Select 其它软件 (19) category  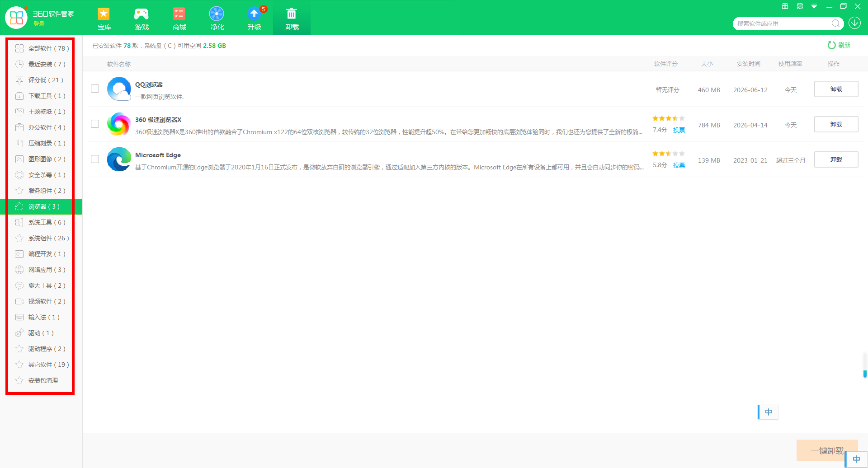pos(41,365)
